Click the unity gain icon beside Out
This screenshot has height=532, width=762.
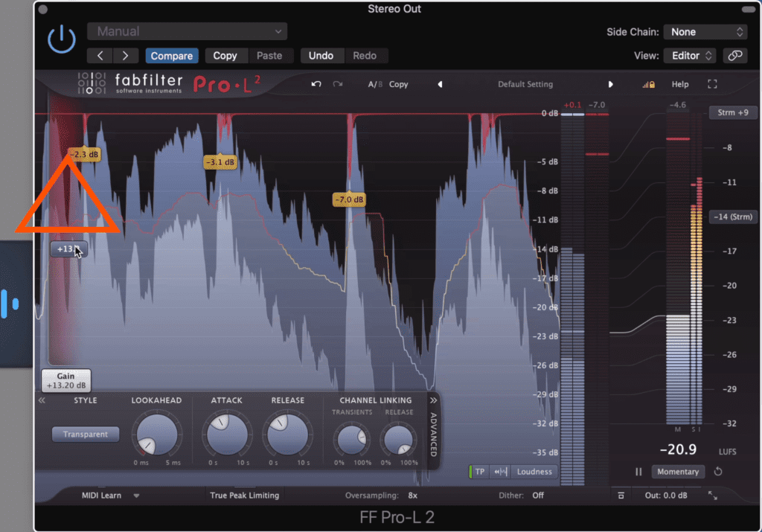[x=621, y=496]
